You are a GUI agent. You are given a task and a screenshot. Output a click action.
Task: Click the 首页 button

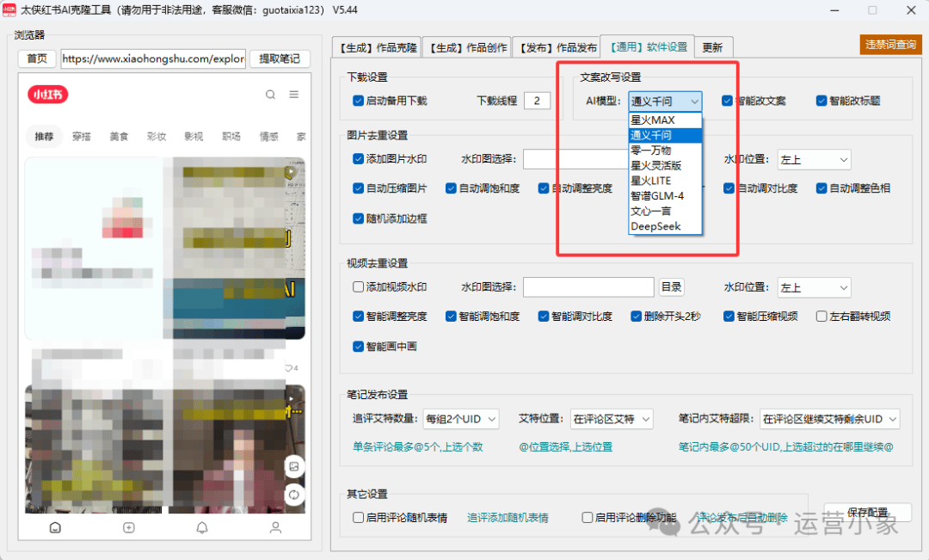click(37, 58)
